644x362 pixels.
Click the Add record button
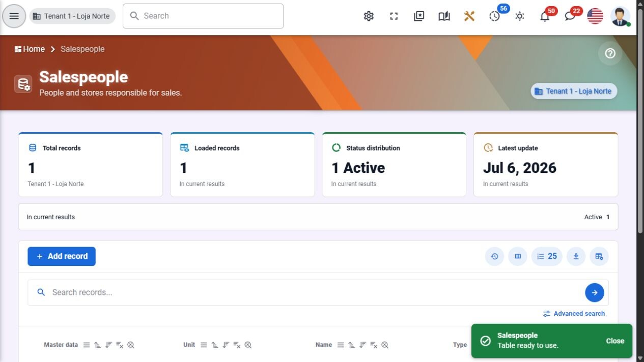[x=62, y=256]
